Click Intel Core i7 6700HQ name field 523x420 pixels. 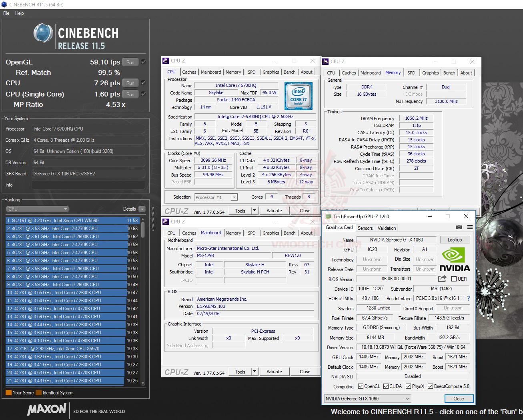(x=236, y=85)
